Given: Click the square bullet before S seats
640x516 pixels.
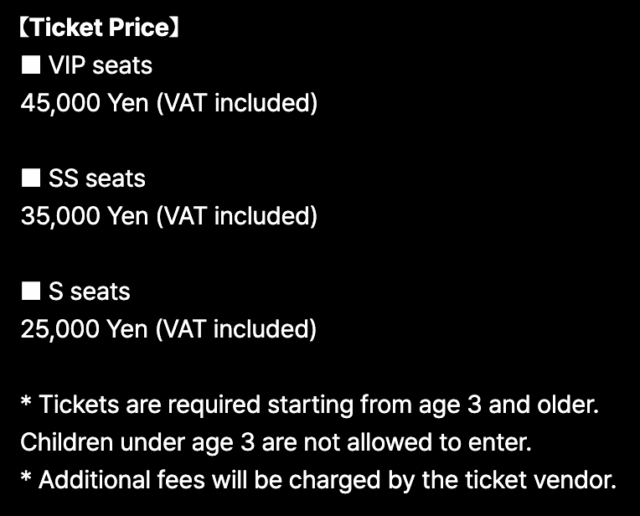Looking at the screenshot, I should coord(31,292).
